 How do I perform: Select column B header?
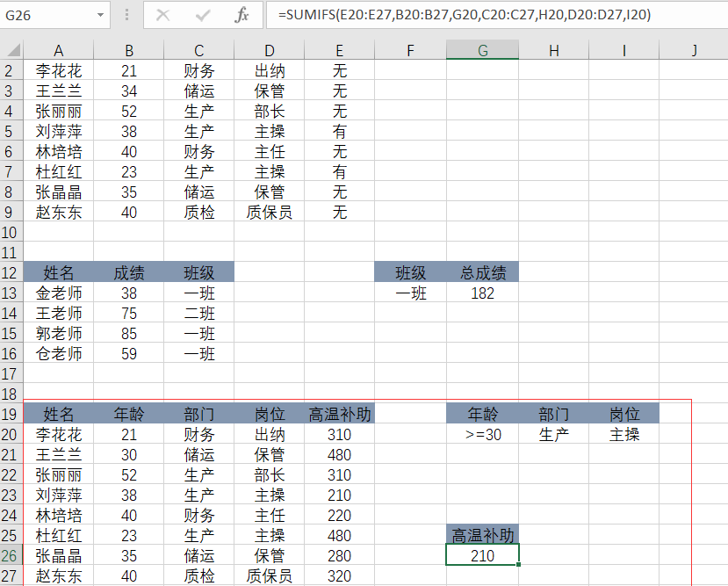(x=129, y=50)
